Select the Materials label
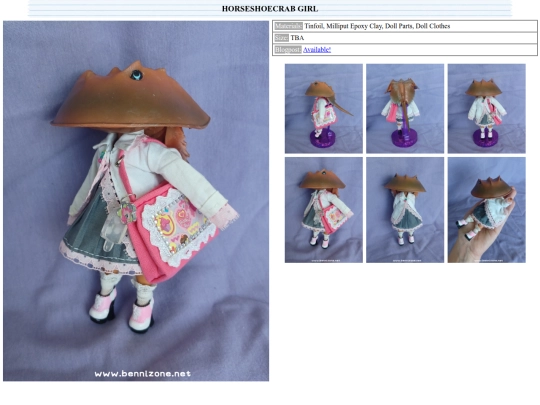This screenshot has width=540, height=405. point(289,26)
